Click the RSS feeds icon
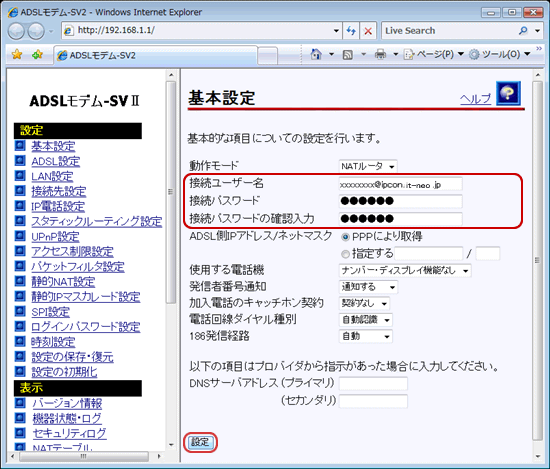550x469 pixels. click(348, 55)
